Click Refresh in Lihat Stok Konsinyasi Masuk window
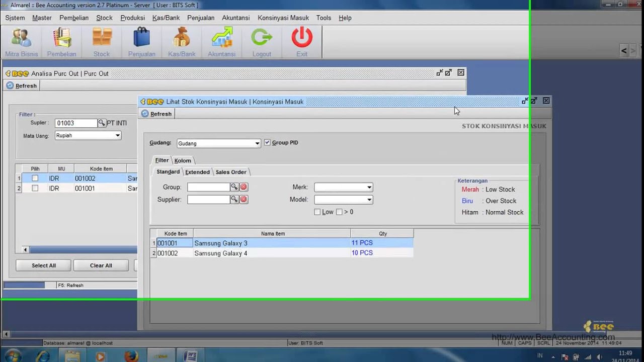Screen dimensions: 644x362 tap(156, 114)
